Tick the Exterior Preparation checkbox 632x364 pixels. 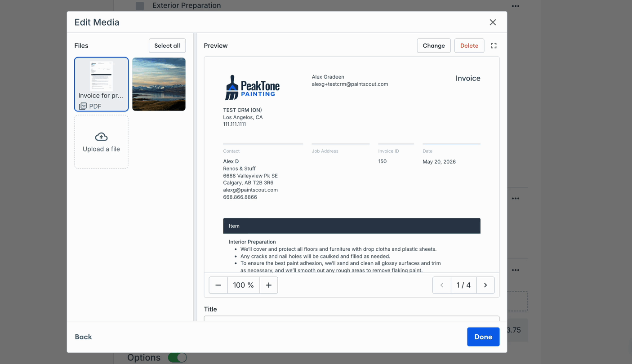coord(140,6)
